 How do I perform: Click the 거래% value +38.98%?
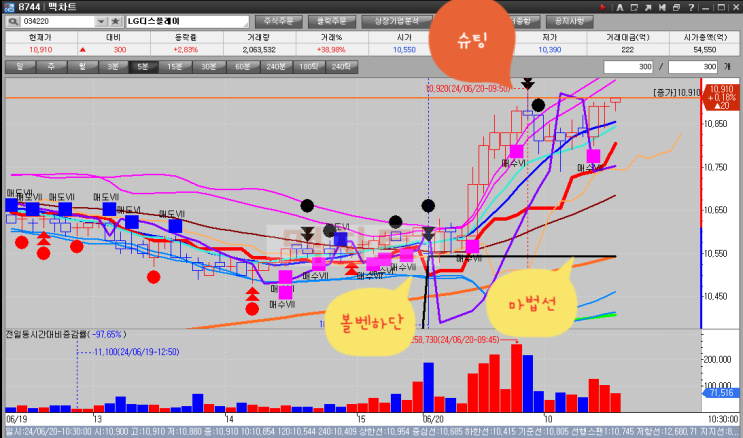tap(332, 50)
